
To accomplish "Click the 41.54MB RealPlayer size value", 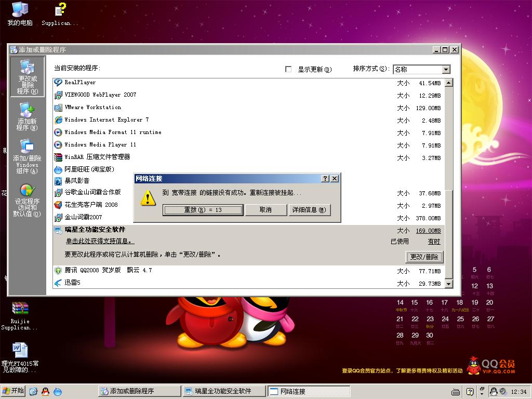I will 430,83.
